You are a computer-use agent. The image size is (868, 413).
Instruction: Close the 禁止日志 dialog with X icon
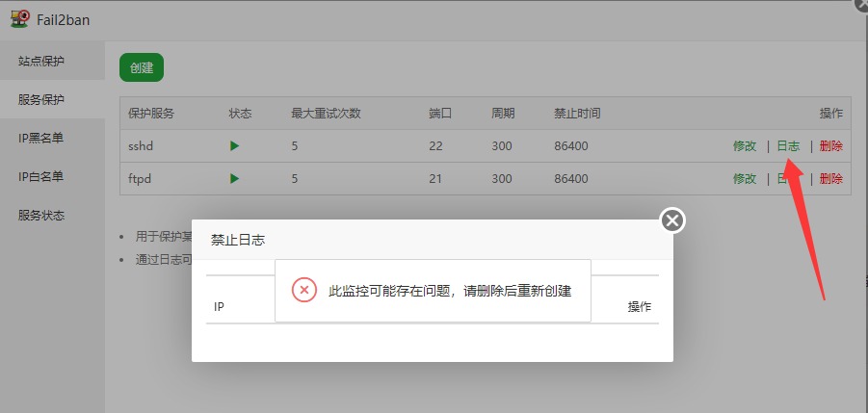(672, 221)
